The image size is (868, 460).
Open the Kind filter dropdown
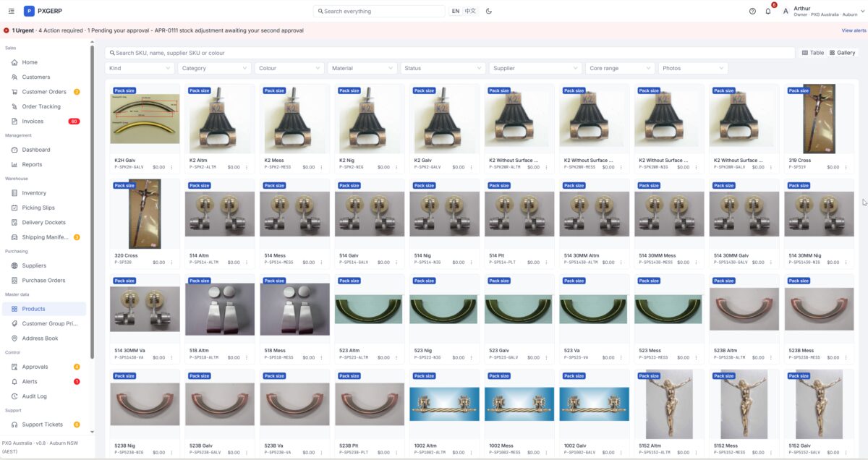click(140, 68)
